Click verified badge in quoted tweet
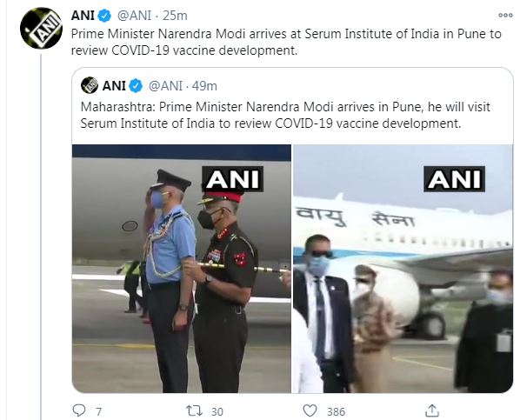Image resolution: width=520 pixels, height=420 pixels. pos(136,86)
